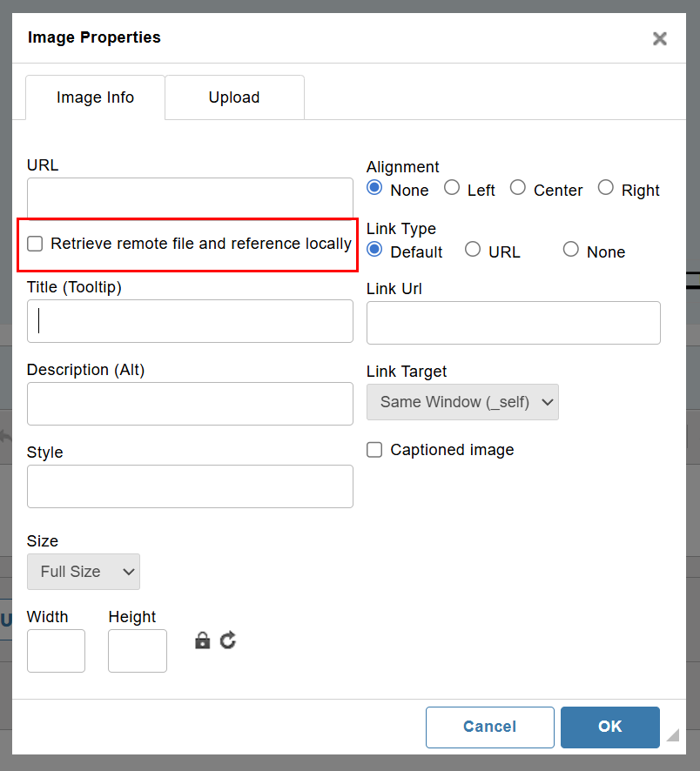Screen dimensions: 700x771
Task: Expand the Full Size dropdown
Action: coord(84,572)
